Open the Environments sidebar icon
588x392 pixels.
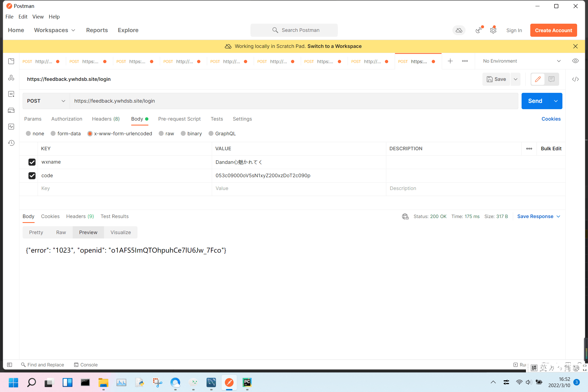[11, 94]
